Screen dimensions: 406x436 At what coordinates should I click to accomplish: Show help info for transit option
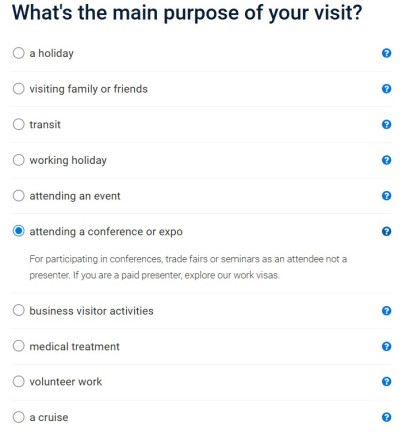[386, 124]
